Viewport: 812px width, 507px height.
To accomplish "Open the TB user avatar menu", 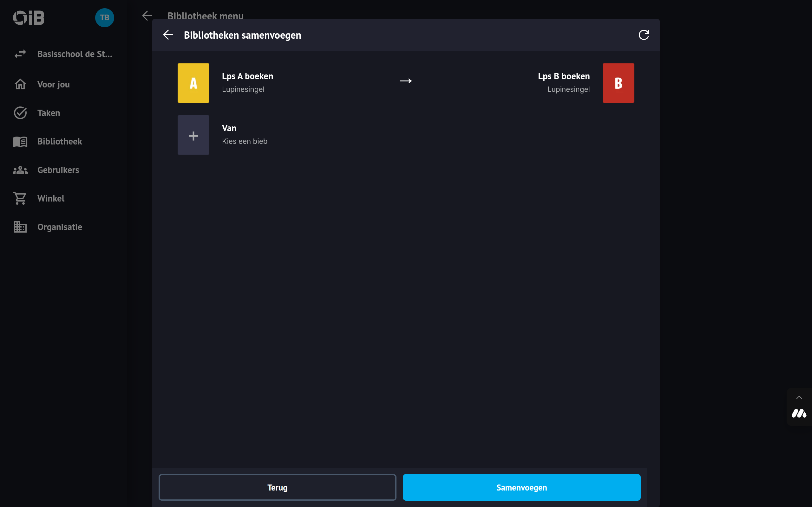I will pos(104,17).
